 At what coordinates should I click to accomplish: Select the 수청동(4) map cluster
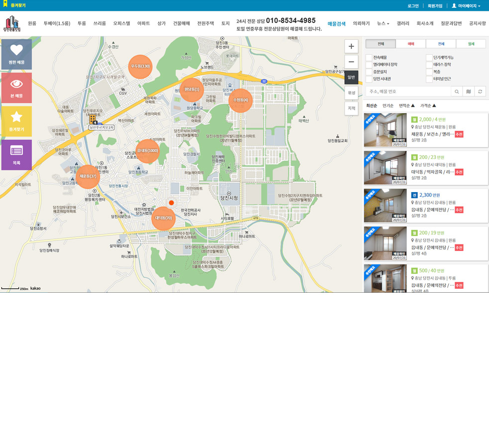(240, 100)
